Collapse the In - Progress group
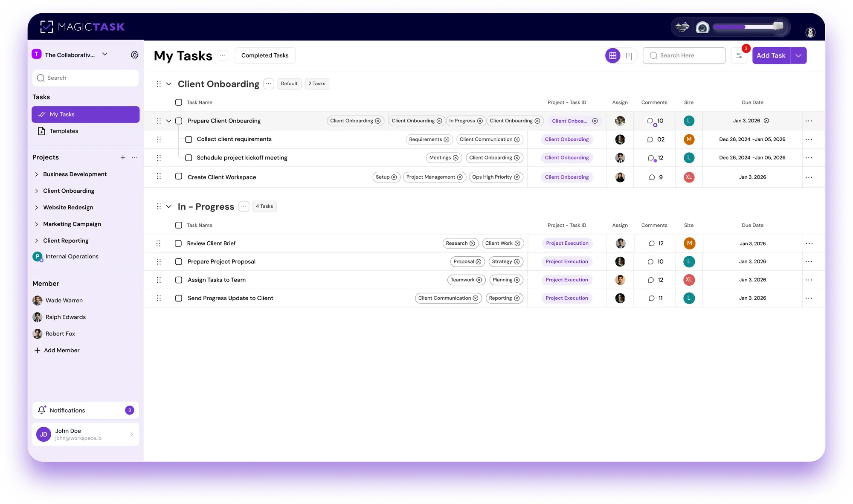Screen dimensions: 853x504 pos(168,207)
